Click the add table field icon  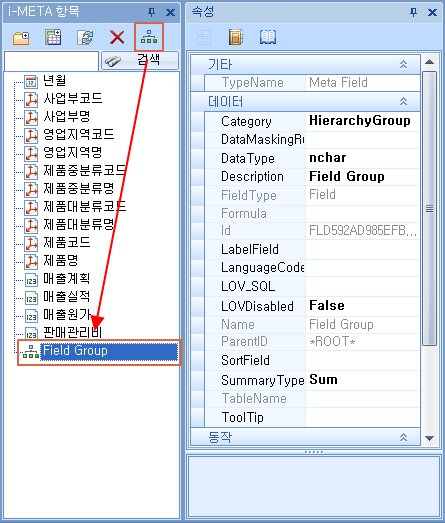click(53, 37)
